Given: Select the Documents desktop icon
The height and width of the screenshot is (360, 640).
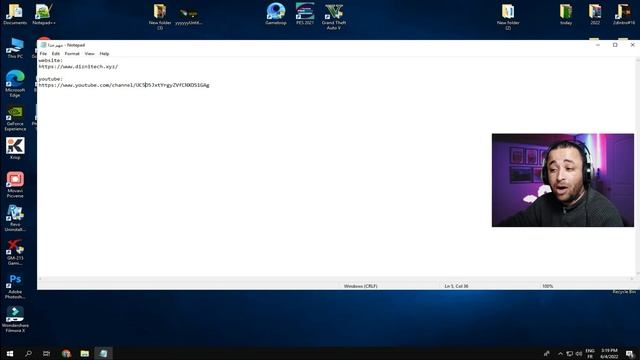Looking at the screenshot, I should point(15,14).
